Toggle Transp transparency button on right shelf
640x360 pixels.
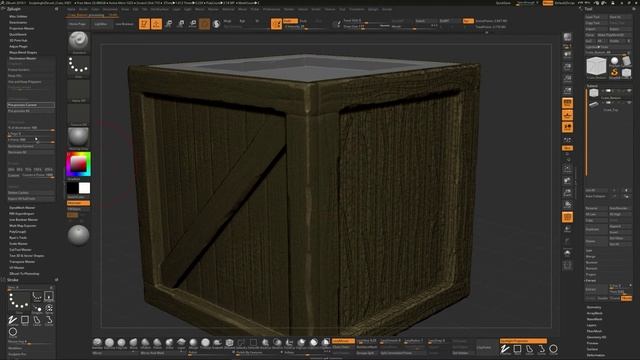[x=567, y=229]
